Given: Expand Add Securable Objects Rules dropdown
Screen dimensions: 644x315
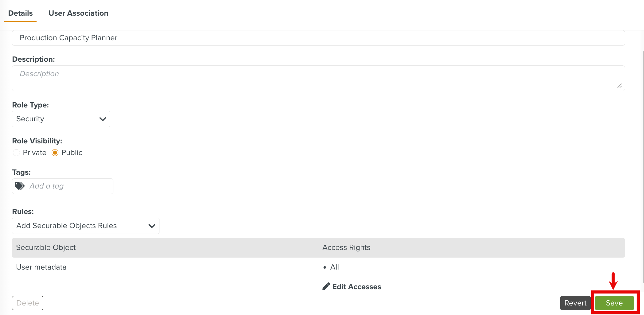Looking at the screenshot, I should point(85,226).
